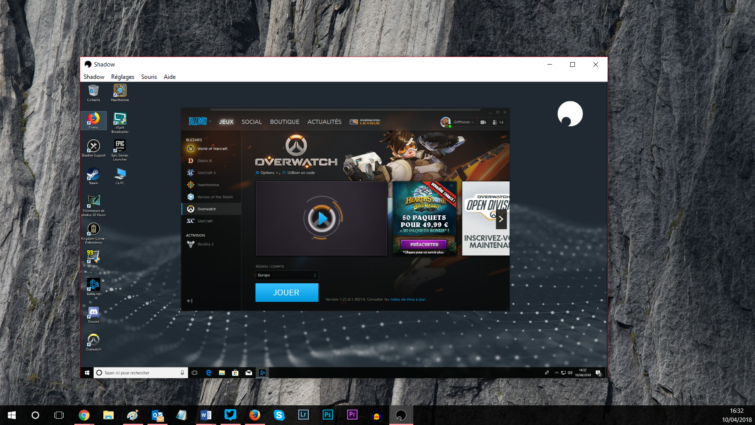Select World of Warcraft in game list
This screenshot has width=755, height=425.
[x=211, y=149]
